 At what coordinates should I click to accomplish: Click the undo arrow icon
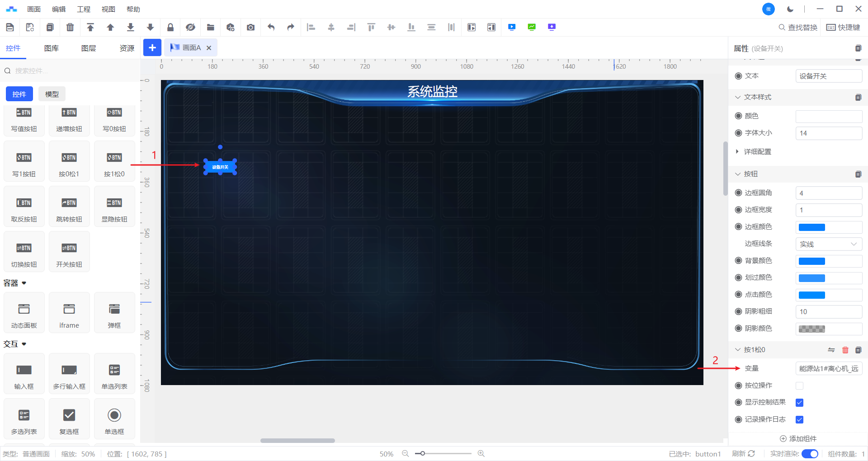point(271,27)
